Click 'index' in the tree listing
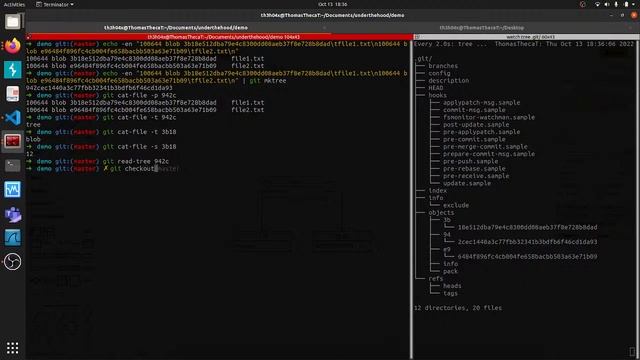This screenshot has width=640, height=360. (x=438, y=191)
